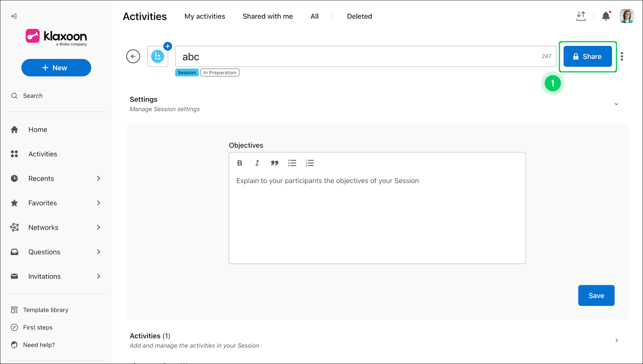Image resolution: width=643 pixels, height=364 pixels.
Task: Click the session title field "abc"
Action: pos(366,56)
